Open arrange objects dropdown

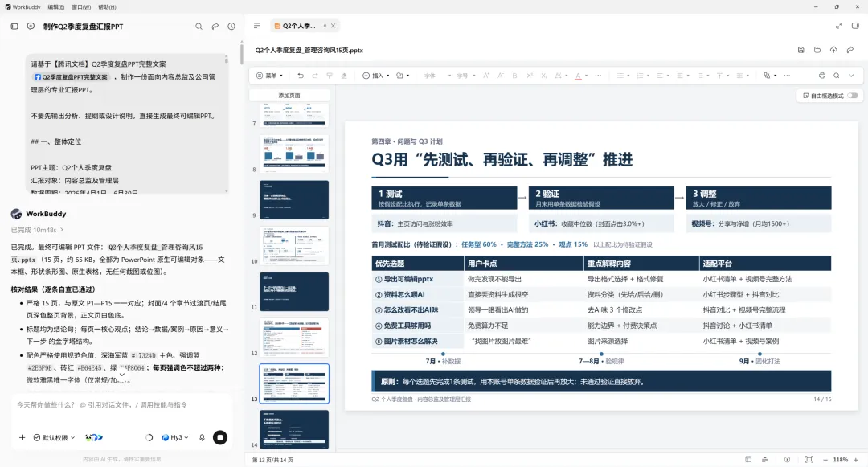tap(770, 76)
